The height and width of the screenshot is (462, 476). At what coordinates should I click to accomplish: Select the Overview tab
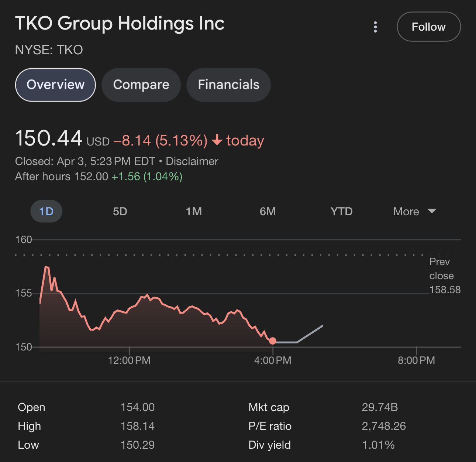coord(55,85)
